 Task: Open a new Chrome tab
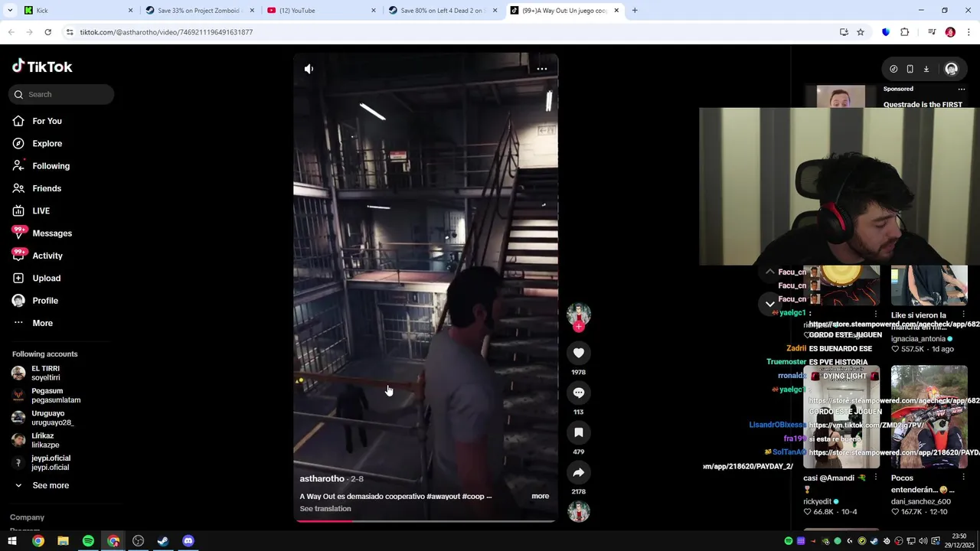[x=635, y=11]
